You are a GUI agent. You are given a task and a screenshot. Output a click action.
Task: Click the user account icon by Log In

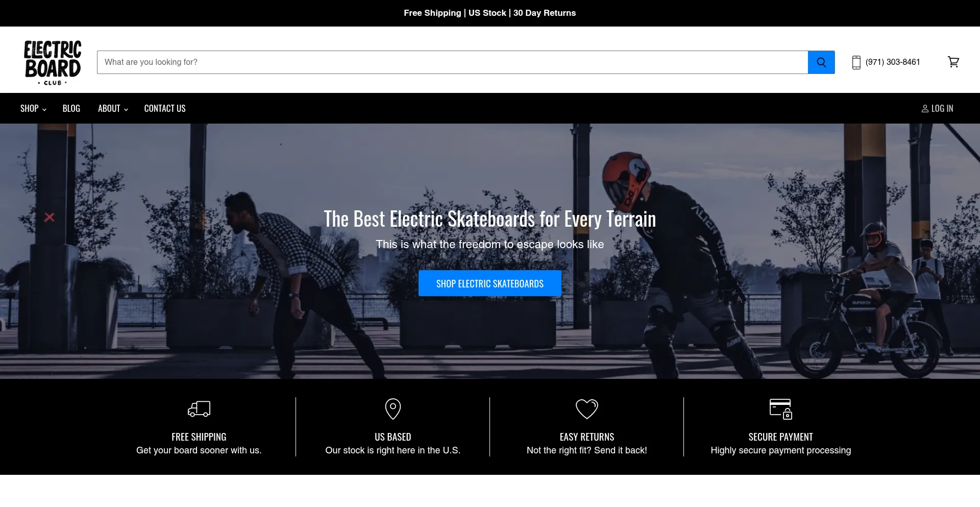click(x=925, y=109)
